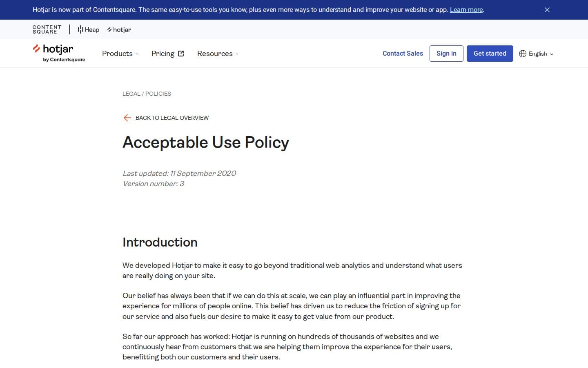
Task: Click the 'Last updated: 11 September 2020' text
Action: (x=179, y=173)
